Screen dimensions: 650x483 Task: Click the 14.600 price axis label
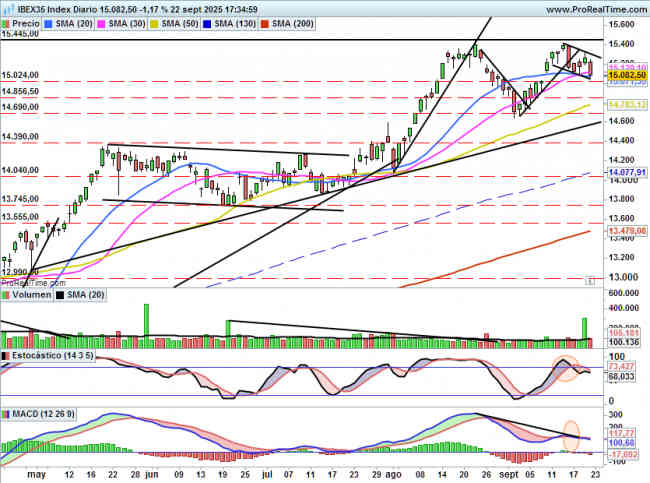(621, 121)
